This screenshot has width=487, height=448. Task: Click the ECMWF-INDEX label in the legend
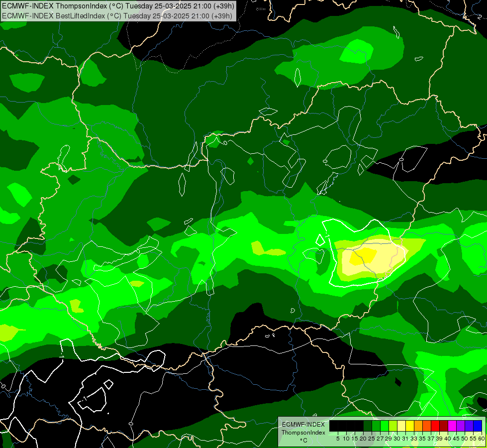[x=303, y=425]
